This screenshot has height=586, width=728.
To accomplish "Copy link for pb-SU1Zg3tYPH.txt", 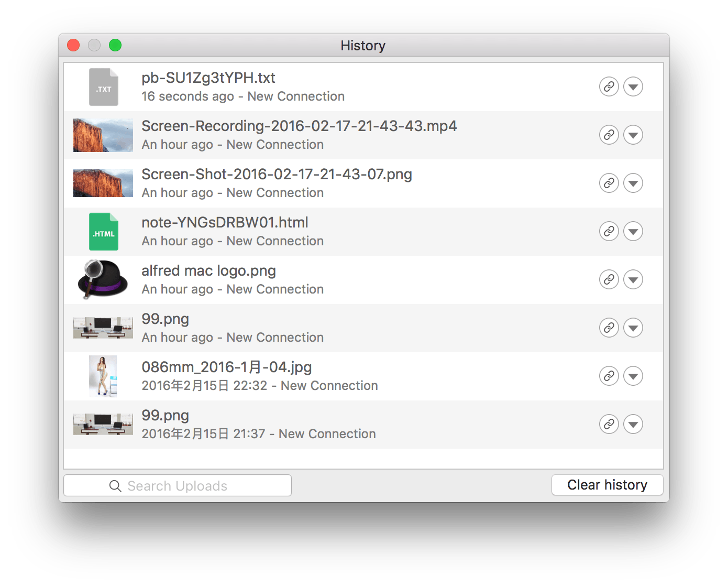I will click(609, 86).
